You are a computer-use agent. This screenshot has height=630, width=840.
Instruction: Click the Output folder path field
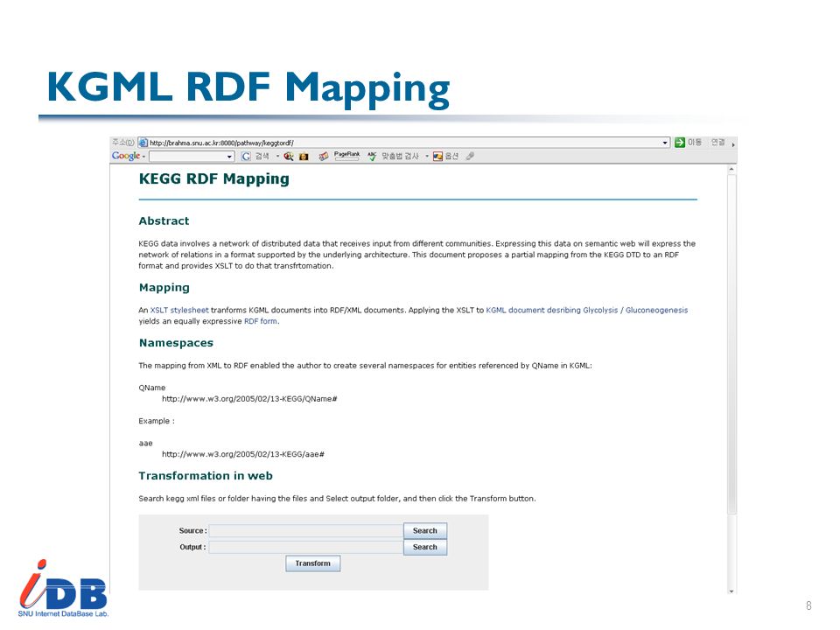click(x=306, y=547)
